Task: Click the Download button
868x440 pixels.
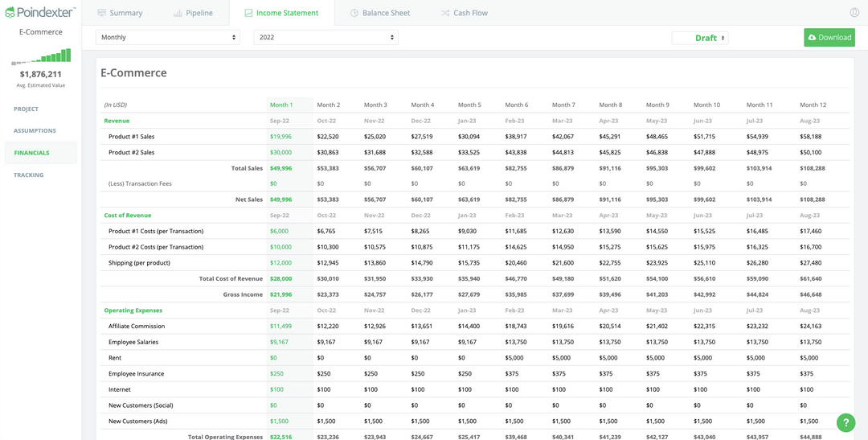Action: click(x=829, y=38)
